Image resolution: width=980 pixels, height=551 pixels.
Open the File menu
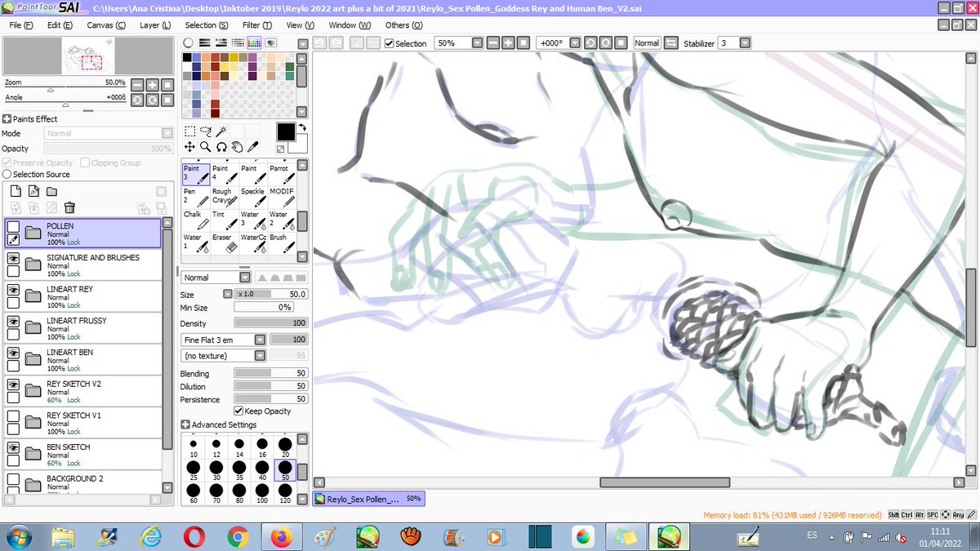[x=21, y=25]
